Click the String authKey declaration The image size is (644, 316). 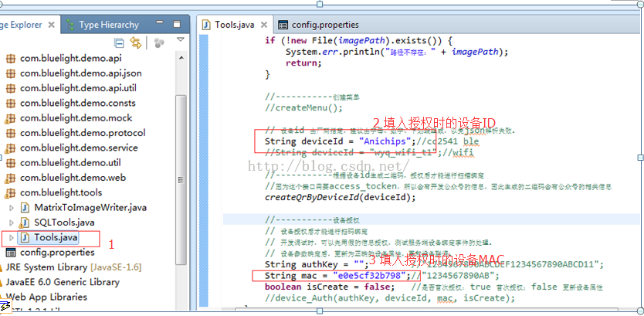coord(317,264)
